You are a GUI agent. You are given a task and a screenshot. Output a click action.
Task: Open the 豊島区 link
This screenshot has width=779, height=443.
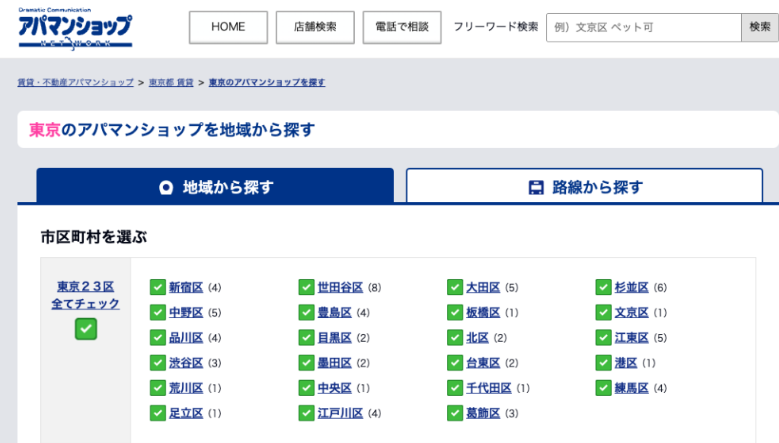pyautogui.click(x=335, y=313)
